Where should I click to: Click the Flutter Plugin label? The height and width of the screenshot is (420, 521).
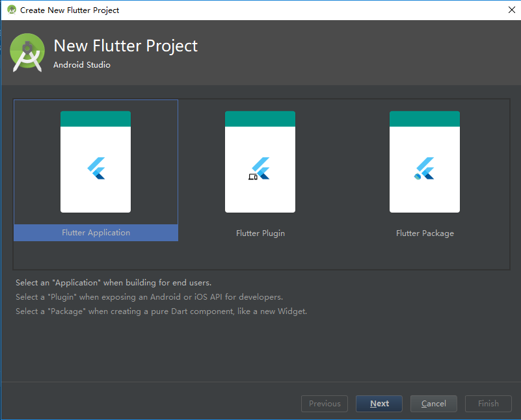coord(260,233)
